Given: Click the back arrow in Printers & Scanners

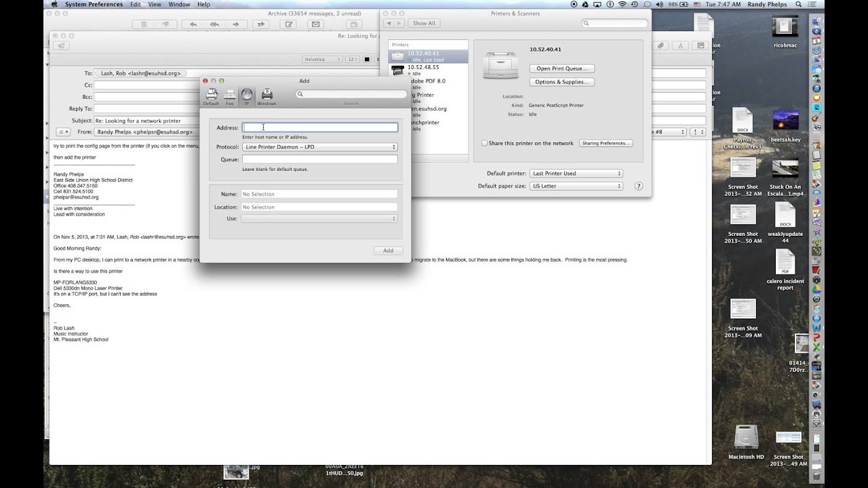Looking at the screenshot, I should [389, 23].
